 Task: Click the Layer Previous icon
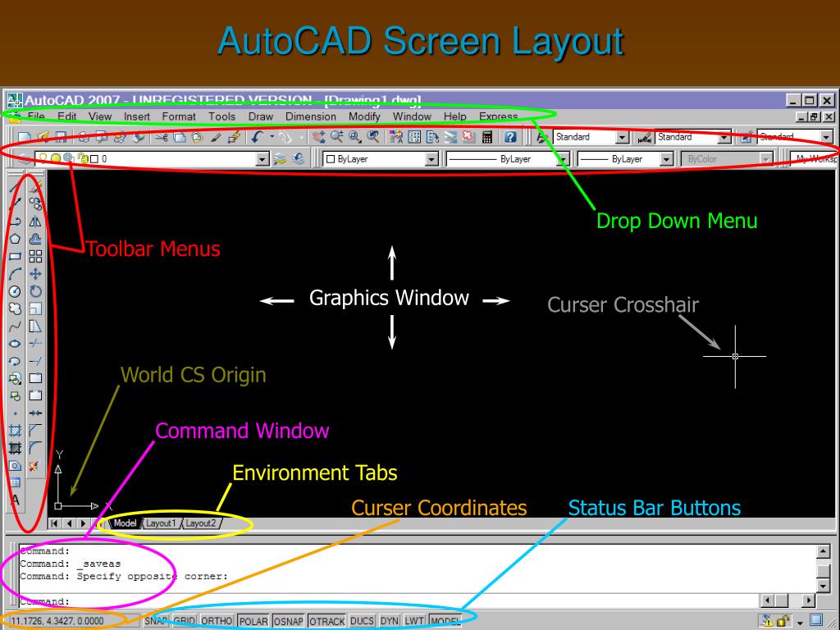(x=299, y=158)
